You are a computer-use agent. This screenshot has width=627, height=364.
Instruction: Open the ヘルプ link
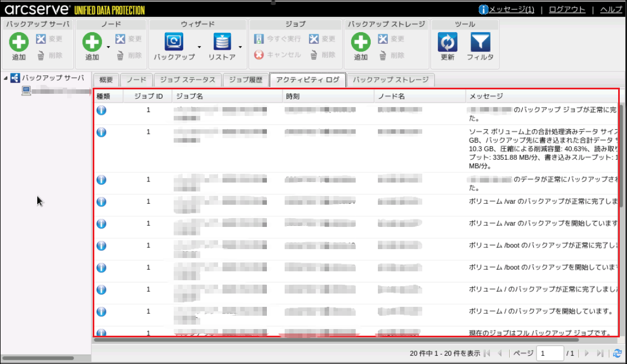tap(611, 9)
